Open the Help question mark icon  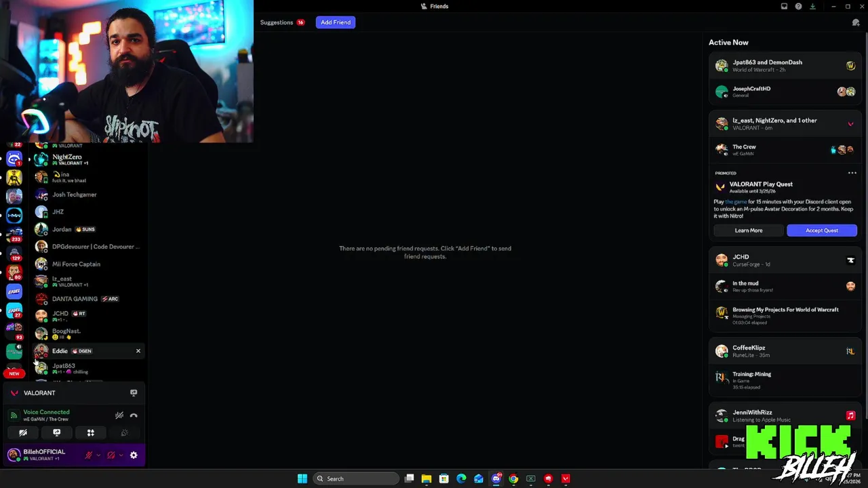coord(798,6)
